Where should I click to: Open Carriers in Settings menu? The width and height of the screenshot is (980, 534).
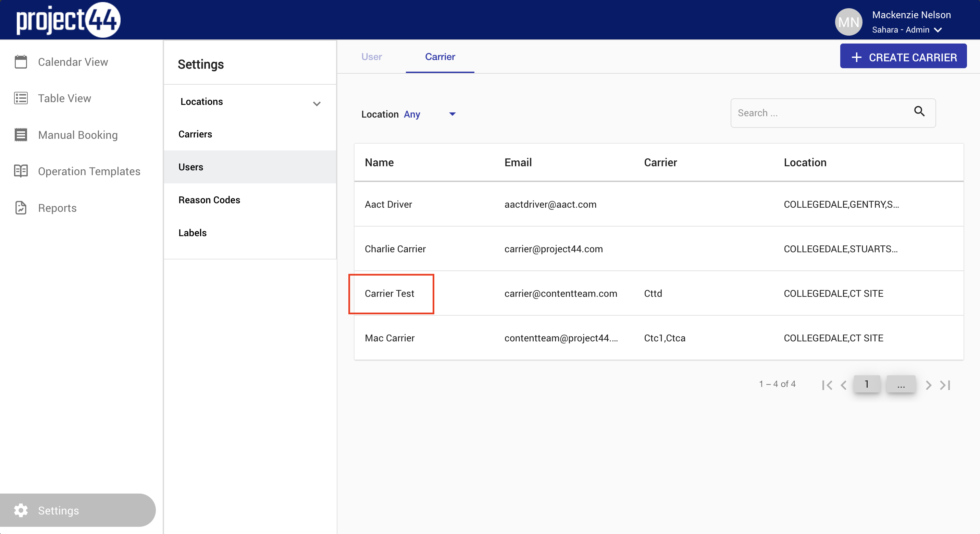250,134
